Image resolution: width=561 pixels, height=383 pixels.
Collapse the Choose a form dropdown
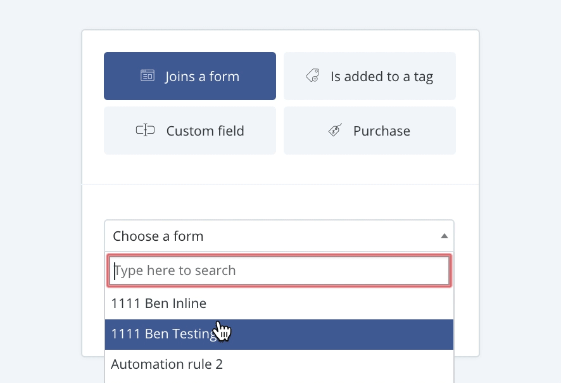click(279, 236)
